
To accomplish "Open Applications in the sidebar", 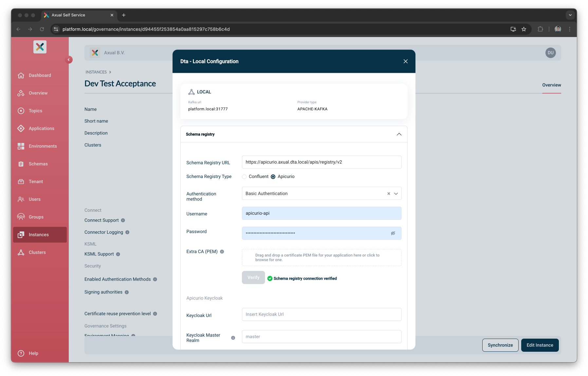I will [40, 129].
